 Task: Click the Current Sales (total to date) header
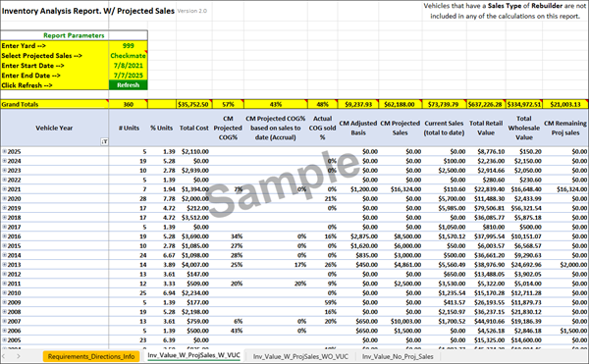click(x=444, y=128)
